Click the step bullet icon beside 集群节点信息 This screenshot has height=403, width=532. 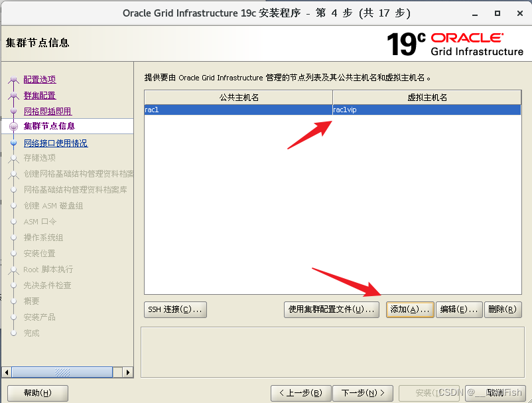pyautogui.click(x=13, y=126)
